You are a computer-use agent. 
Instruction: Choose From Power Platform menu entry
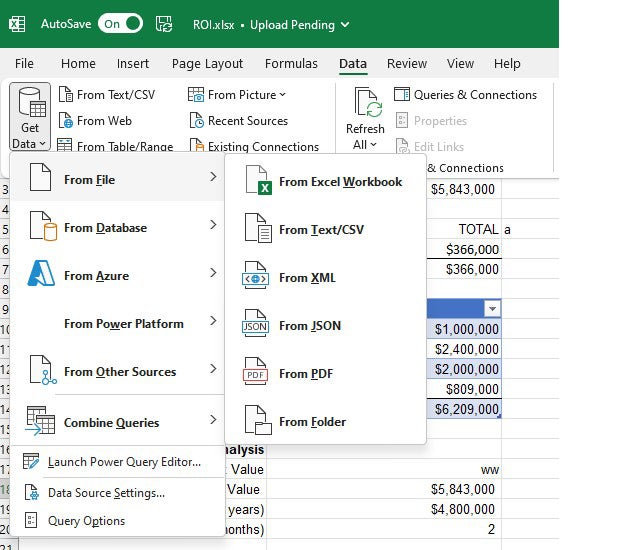[117, 324]
